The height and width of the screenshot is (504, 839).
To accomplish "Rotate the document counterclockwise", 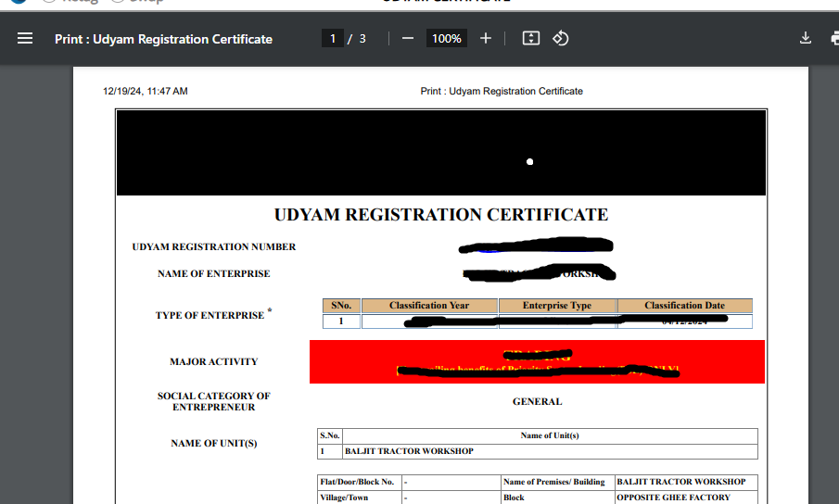I will tap(560, 38).
